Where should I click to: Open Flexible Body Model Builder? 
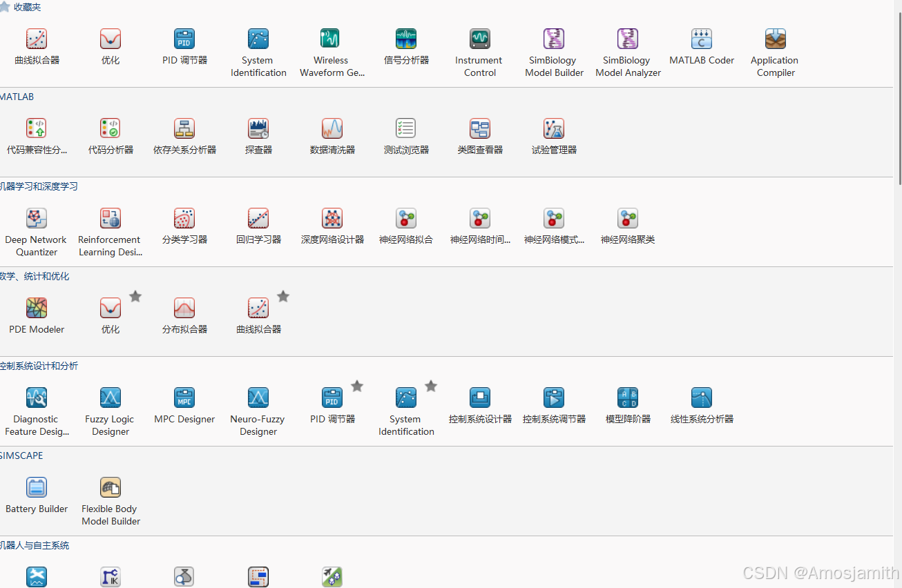click(111, 502)
